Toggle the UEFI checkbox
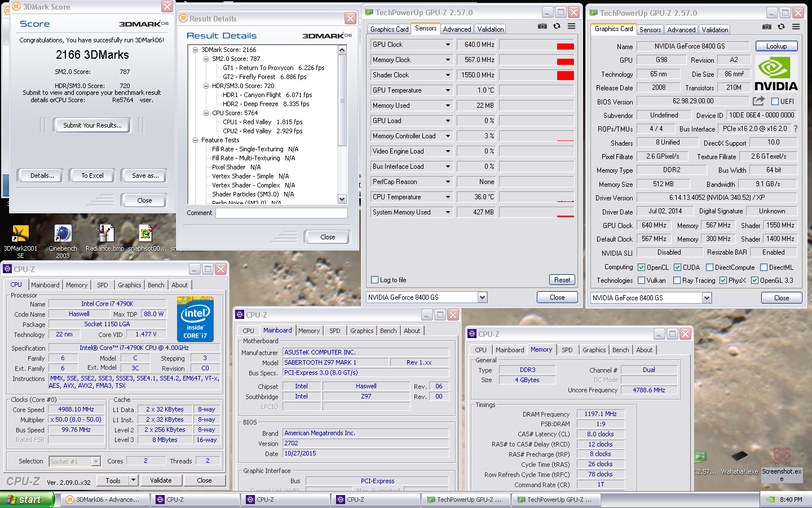The image size is (812, 508). click(x=775, y=102)
